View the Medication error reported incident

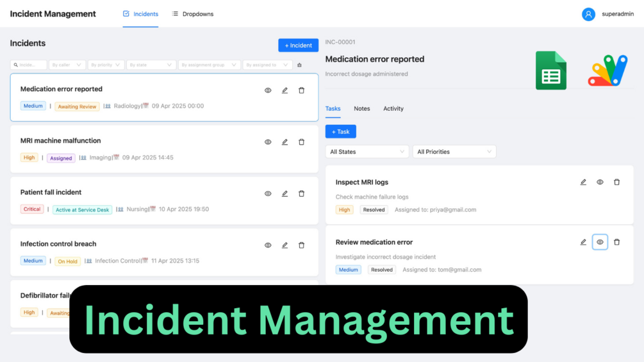pyautogui.click(x=268, y=90)
